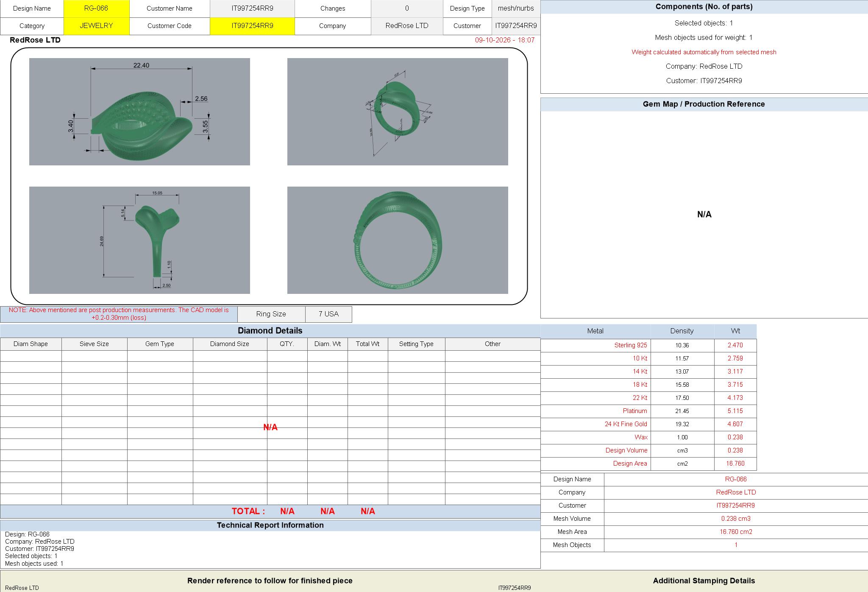Click the top-left ring view thumbnail with 22.40 dimension

coord(139,112)
